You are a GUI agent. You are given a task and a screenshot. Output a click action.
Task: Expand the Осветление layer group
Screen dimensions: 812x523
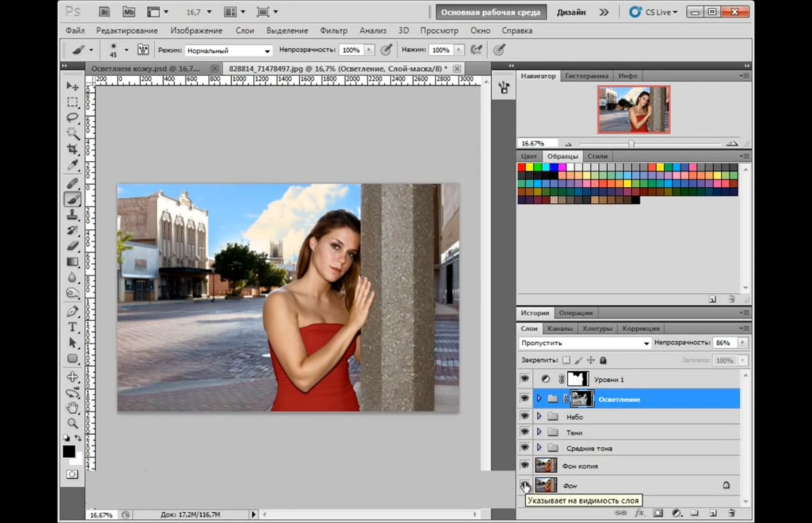(539, 399)
